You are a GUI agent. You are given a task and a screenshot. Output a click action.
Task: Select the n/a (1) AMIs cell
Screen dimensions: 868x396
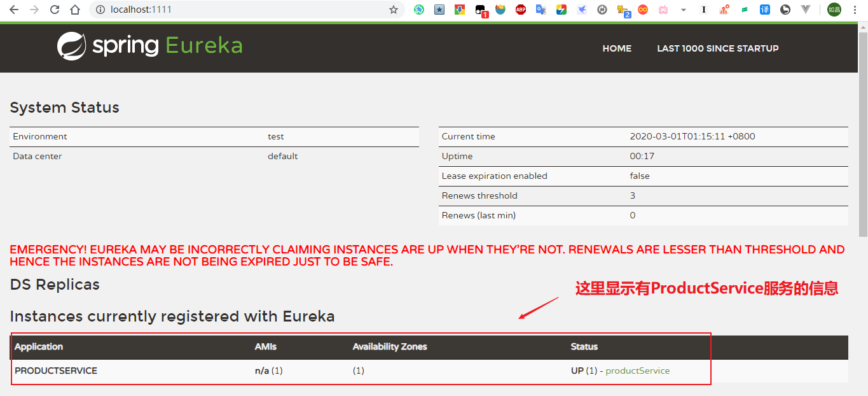(269, 371)
